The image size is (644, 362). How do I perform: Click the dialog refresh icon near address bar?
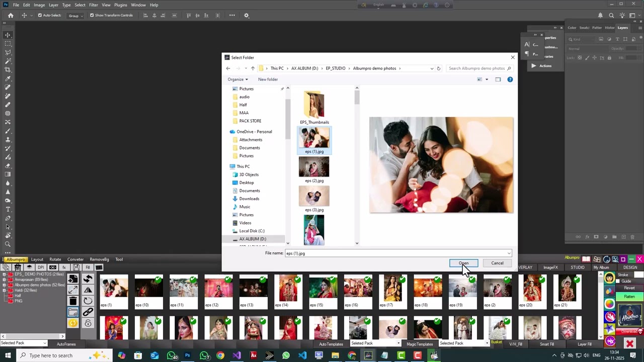pos(439,68)
